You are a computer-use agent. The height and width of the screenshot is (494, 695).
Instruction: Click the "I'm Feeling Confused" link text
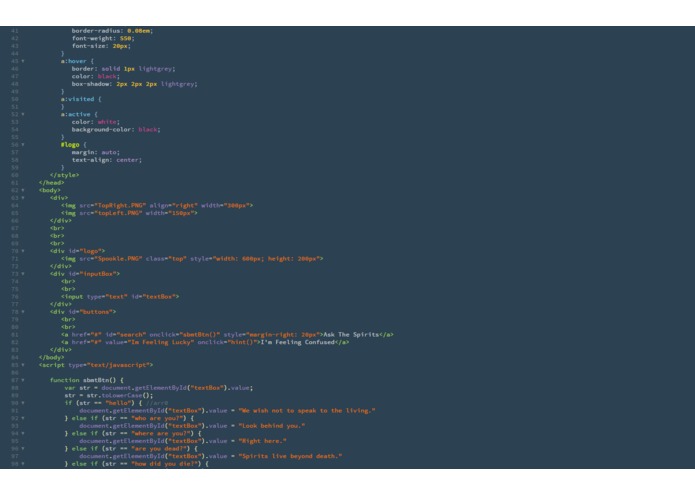297,342
